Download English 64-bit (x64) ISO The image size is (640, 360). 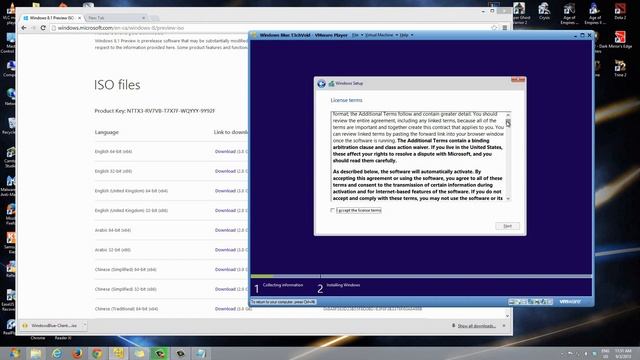225,151
